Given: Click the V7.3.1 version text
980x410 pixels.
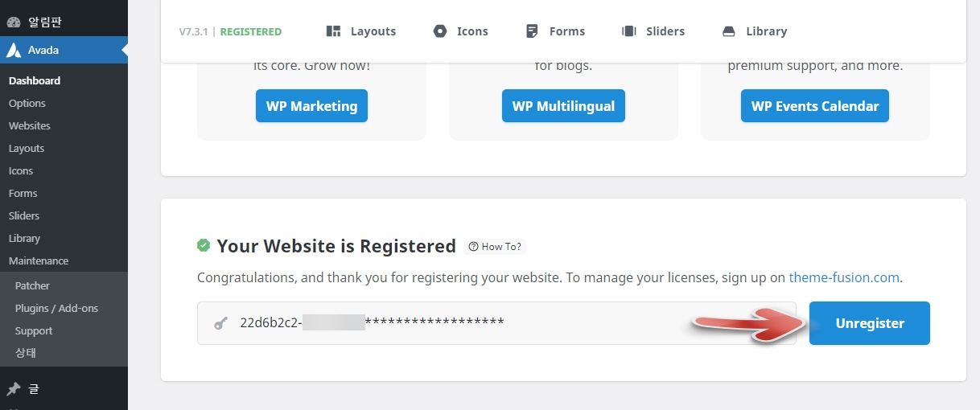Looking at the screenshot, I should click(194, 32).
